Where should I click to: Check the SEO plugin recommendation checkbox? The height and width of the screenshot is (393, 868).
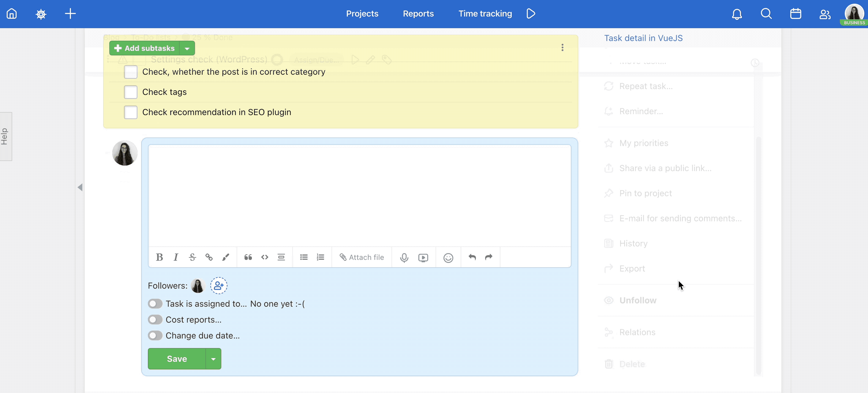click(x=130, y=112)
